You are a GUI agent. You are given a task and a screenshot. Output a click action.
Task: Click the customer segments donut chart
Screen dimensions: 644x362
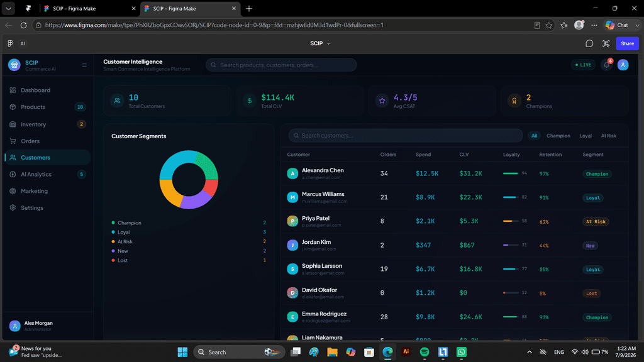coord(189,179)
